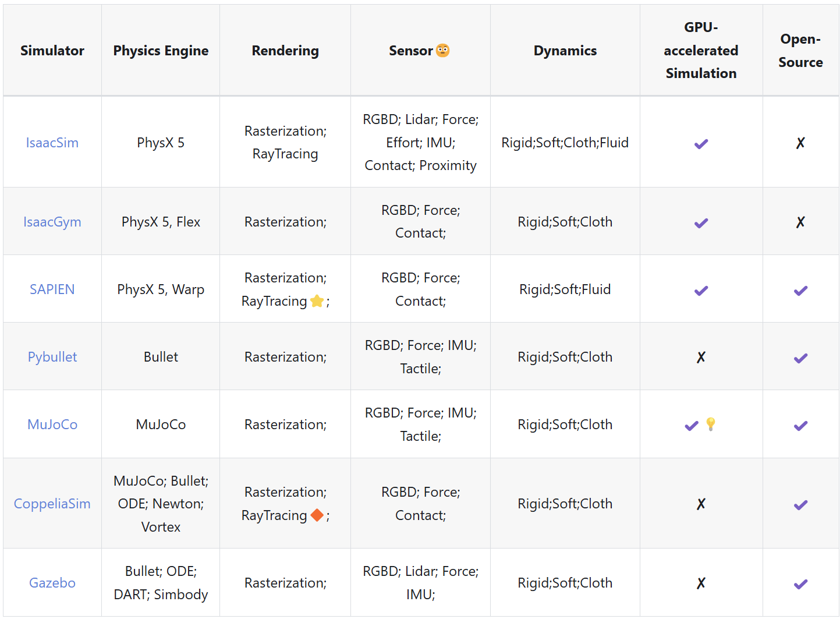Open the Gazebo simulator link
Image resolution: width=840 pixels, height=619 pixels.
pos(52,583)
